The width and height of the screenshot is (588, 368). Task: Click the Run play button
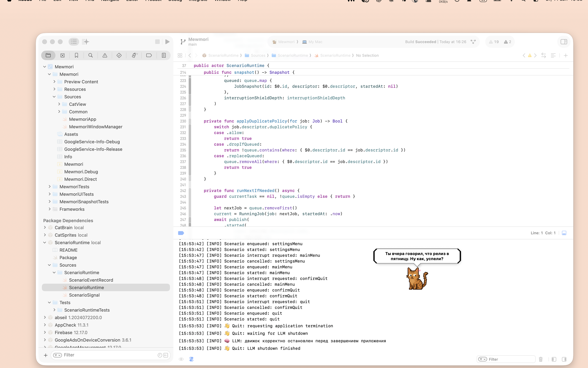[x=167, y=42]
